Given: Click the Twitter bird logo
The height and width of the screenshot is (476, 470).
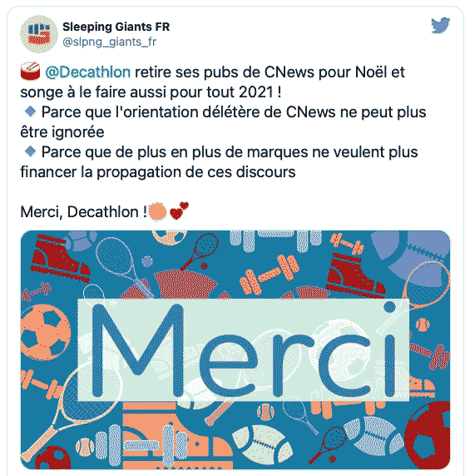Looking at the screenshot, I should [x=441, y=25].
